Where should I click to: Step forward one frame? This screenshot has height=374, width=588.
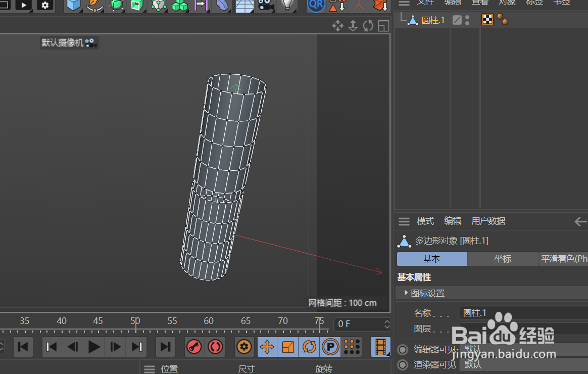pyautogui.click(x=116, y=347)
